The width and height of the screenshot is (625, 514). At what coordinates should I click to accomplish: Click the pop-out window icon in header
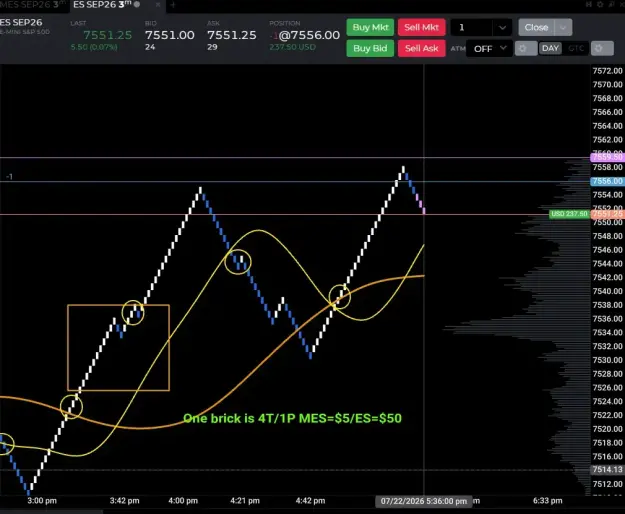[x=611, y=4]
